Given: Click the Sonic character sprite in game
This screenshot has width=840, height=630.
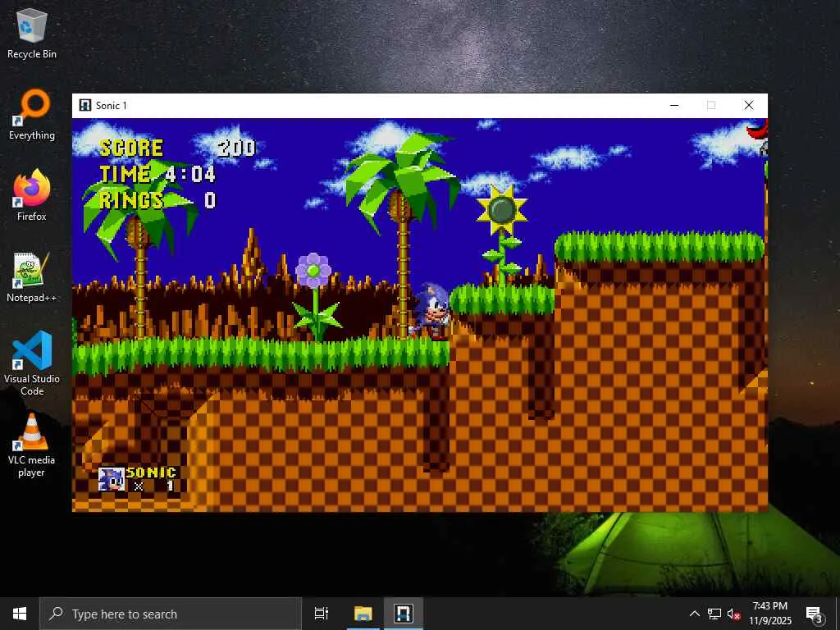Looking at the screenshot, I should 431,312.
